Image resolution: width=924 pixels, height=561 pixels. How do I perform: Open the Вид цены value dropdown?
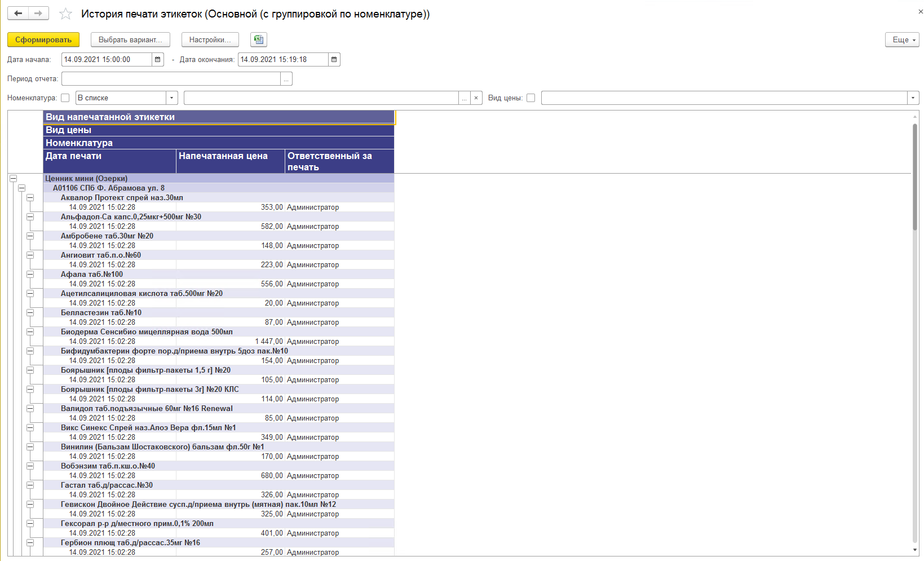pyautogui.click(x=913, y=98)
